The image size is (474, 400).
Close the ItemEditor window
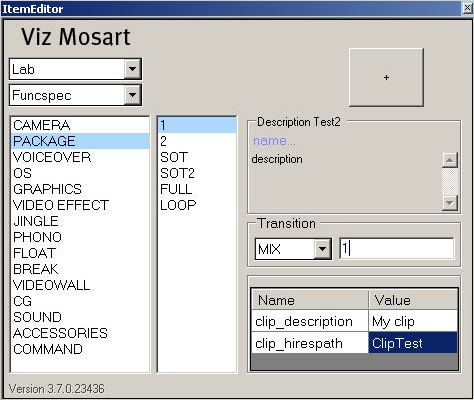click(x=468, y=8)
